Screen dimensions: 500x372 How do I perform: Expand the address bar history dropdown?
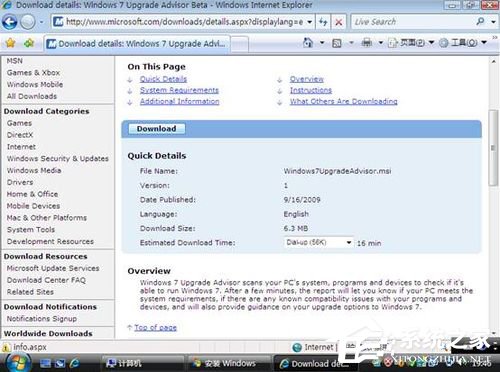point(310,22)
